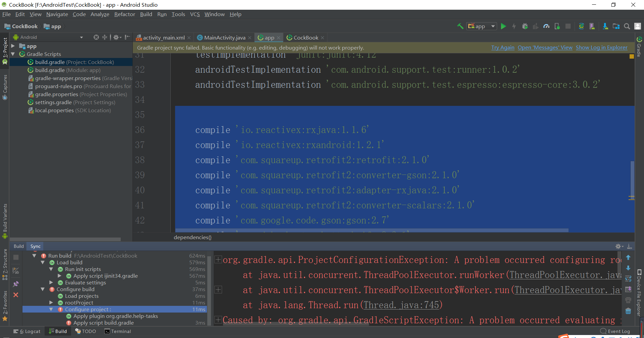Open the Analyze menu
644x338 pixels.
pos(100,14)
